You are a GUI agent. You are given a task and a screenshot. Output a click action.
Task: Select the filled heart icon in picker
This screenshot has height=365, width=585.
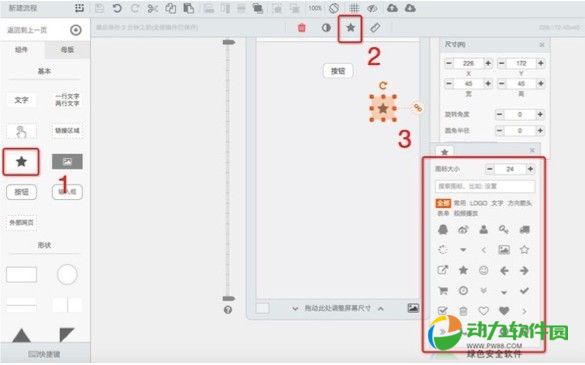[504, 311]
